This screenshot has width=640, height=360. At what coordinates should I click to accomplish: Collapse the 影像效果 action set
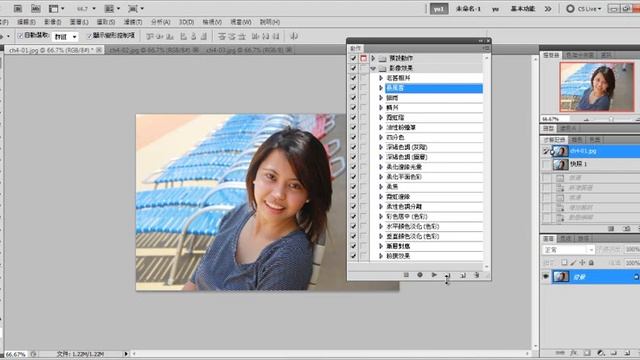tap(373, 68)
